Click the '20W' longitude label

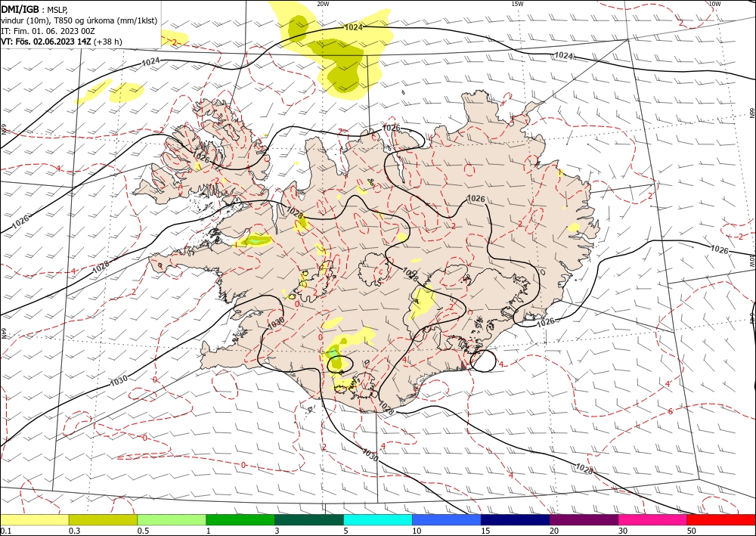coord(323,3)
